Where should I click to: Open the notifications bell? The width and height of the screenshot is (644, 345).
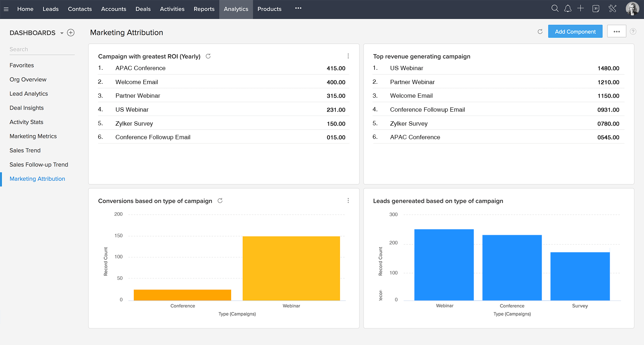pos(568,9)
